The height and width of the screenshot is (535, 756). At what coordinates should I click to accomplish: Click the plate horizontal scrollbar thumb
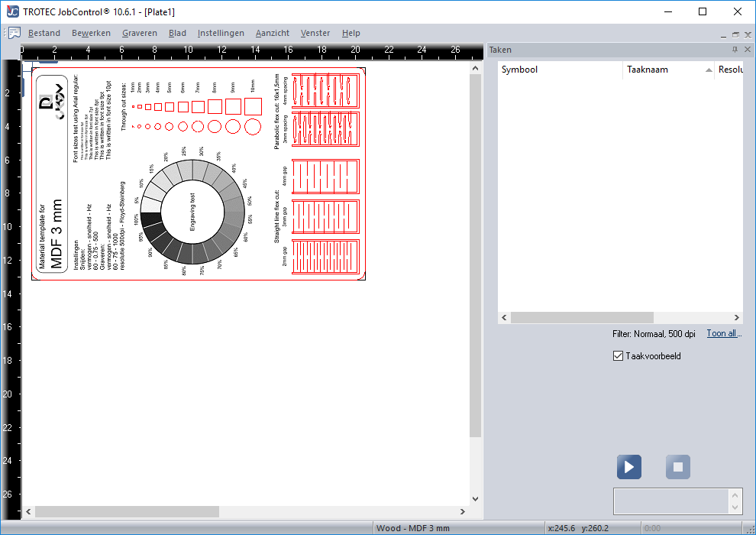(x=128, y=511)
